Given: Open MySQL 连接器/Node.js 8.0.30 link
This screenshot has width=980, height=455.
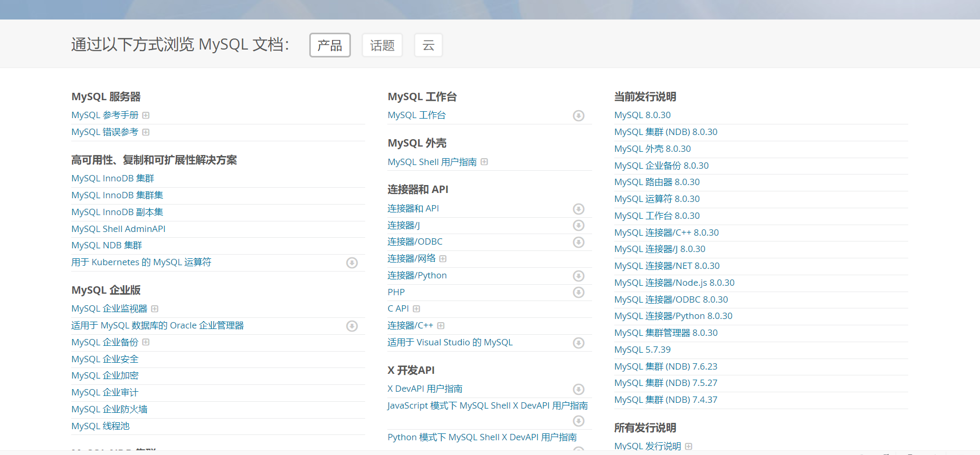Looking at the screenshot, I should (x=674, y=283).
